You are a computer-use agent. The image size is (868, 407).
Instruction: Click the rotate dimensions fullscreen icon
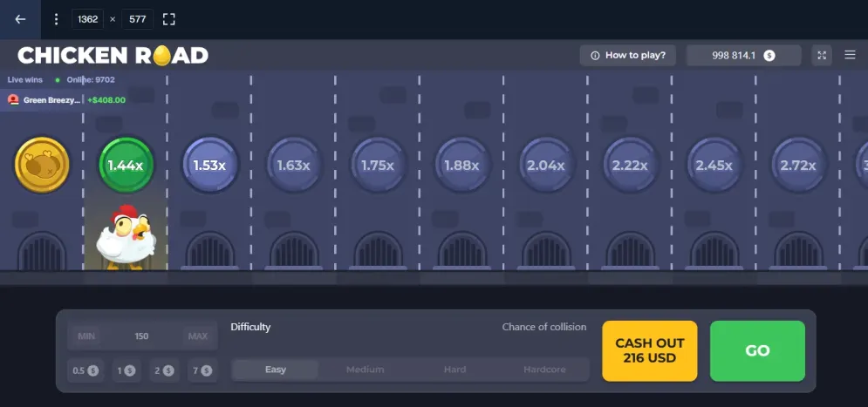coord(169,19)
